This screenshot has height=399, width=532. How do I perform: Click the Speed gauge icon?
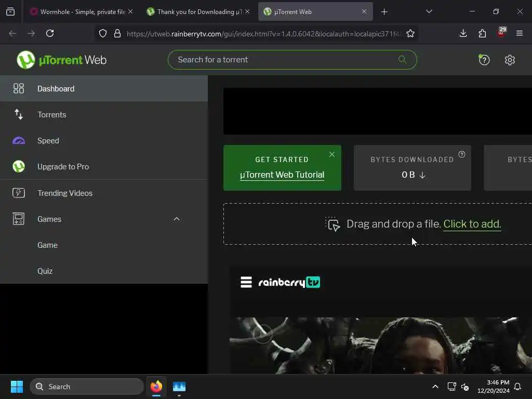pos(19,140)
